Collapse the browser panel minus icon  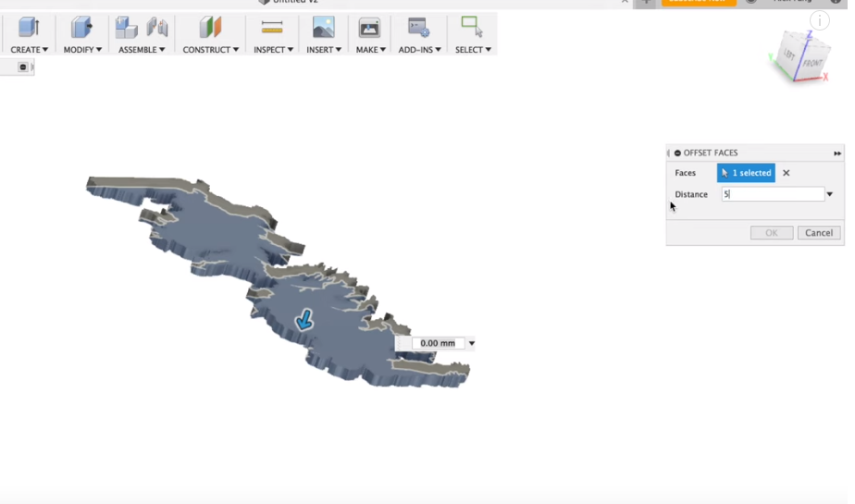click(x=23, y=67)
